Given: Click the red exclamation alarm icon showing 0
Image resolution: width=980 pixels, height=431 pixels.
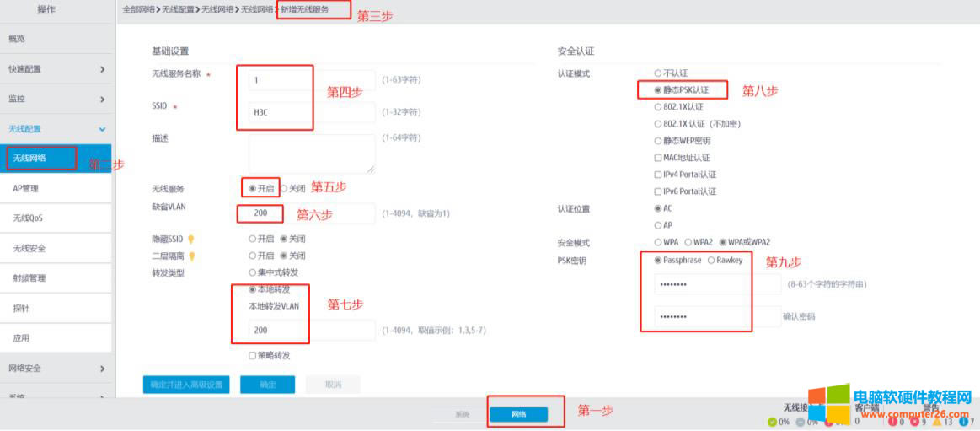Looking at the screenshot, I should point(892,422).
